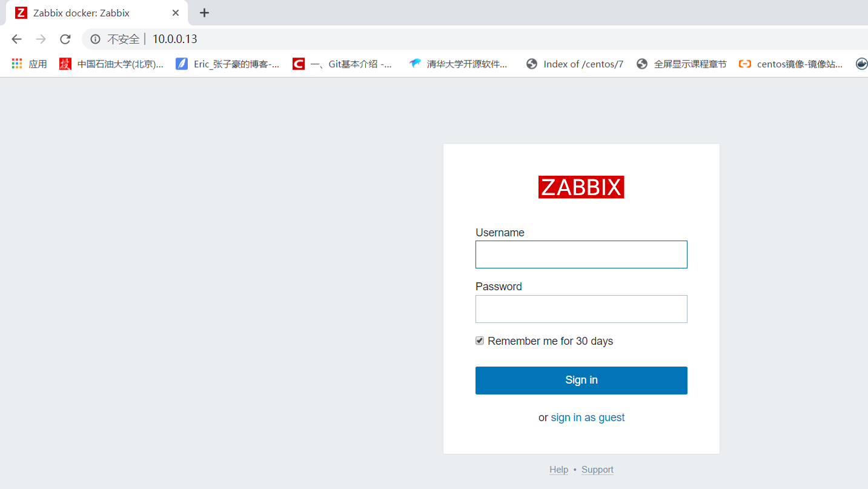
Task: Open the 全屏显示课程章节 bookmark
Action: pyautogui.click(x=681, y=64)
